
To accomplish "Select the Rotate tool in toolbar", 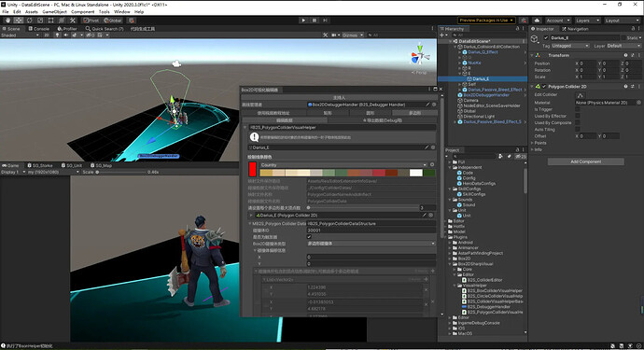I will 29,21.
